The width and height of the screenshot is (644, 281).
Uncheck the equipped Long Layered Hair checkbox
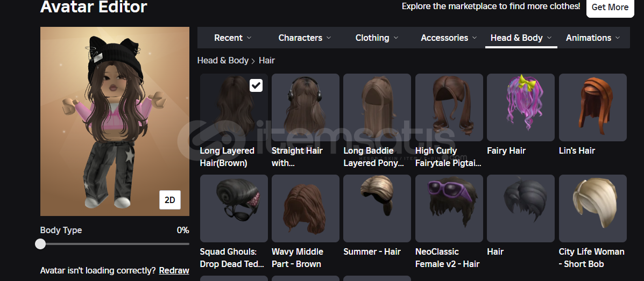(x=256, y=85)
